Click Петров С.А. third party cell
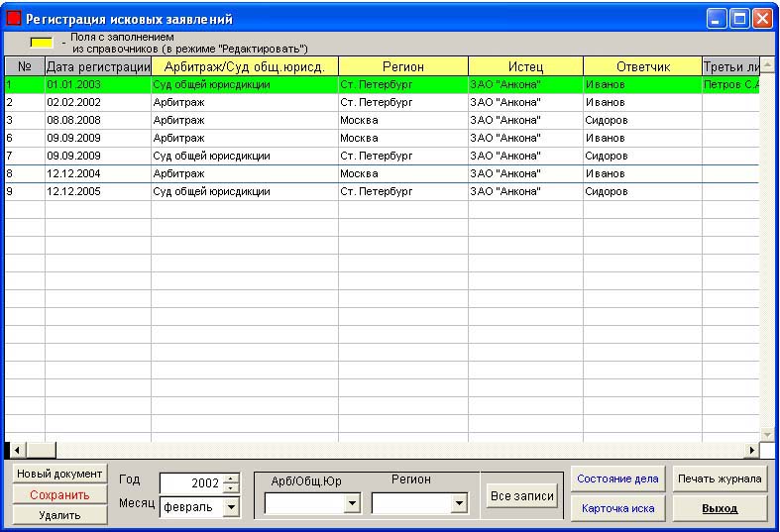Viewport: 780px width, 532px height. click(730, 84)
